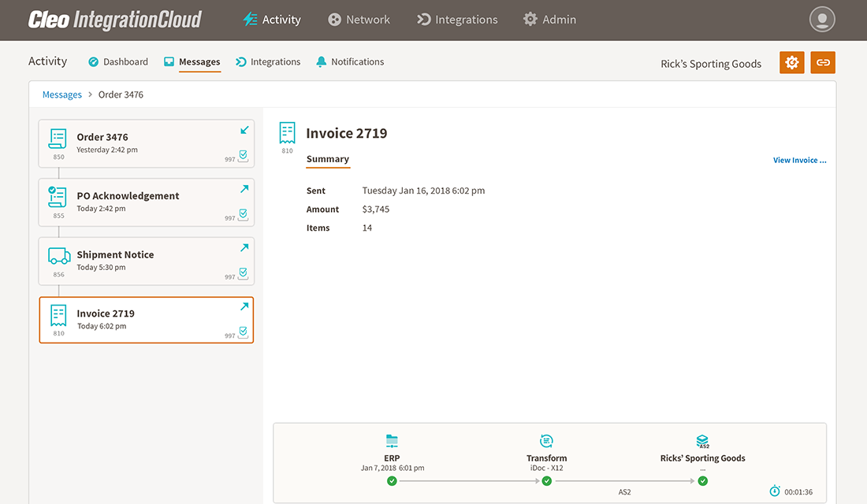Click outbound arrow on Invoice 2719 card
867x504 pixels.
[x=244, y=306]
